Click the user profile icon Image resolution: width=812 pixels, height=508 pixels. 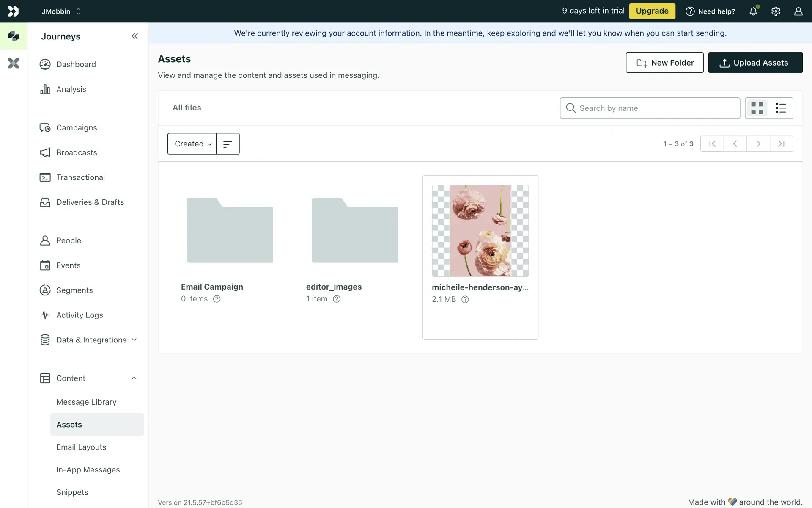(x=798, y=11)
